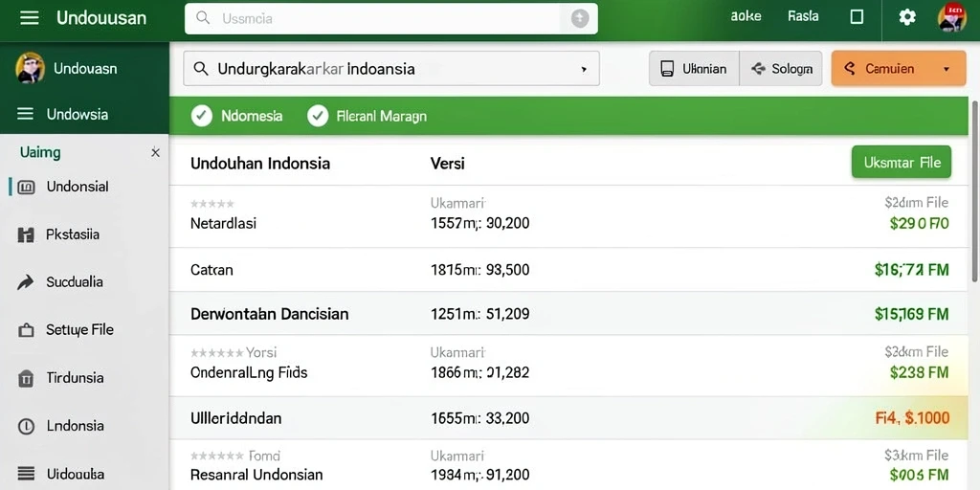Select the Undonsial sidebar icon
Screen dimensions: 980x490
click(x=26, y=187)
